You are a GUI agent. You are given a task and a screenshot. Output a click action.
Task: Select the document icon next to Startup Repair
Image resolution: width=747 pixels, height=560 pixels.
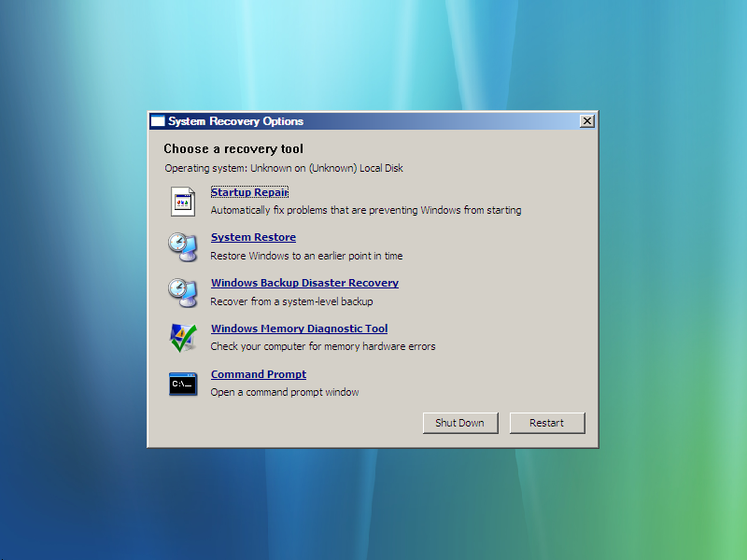tap(183, 202)
